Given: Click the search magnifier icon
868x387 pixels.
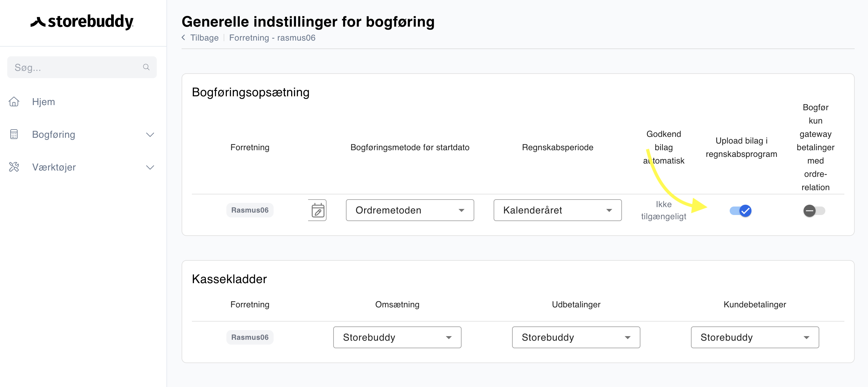Looking at the screenshot, I should tap(146, 67).
